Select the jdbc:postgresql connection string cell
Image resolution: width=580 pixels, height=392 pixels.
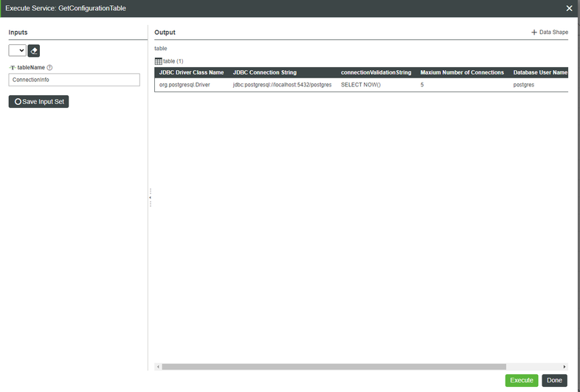tap(282, 85)
